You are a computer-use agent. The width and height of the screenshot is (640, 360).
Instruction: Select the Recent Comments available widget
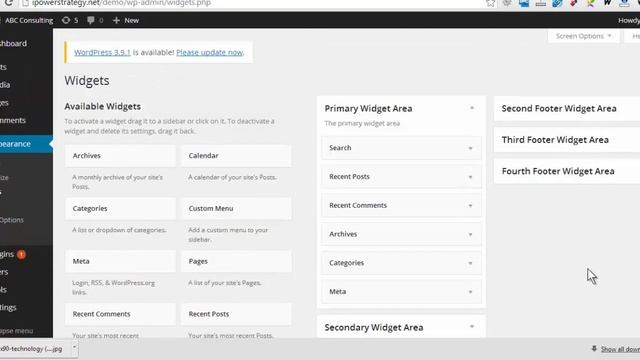pos(120,314)
